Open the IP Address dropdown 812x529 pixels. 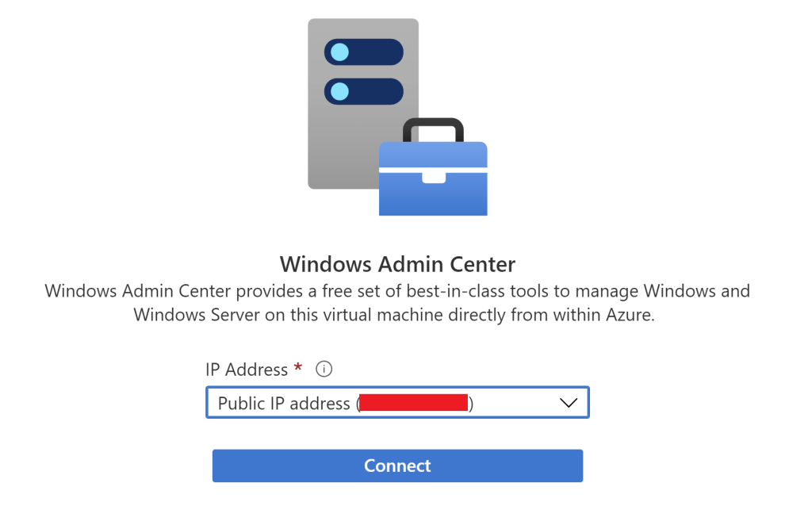(397, 403)
